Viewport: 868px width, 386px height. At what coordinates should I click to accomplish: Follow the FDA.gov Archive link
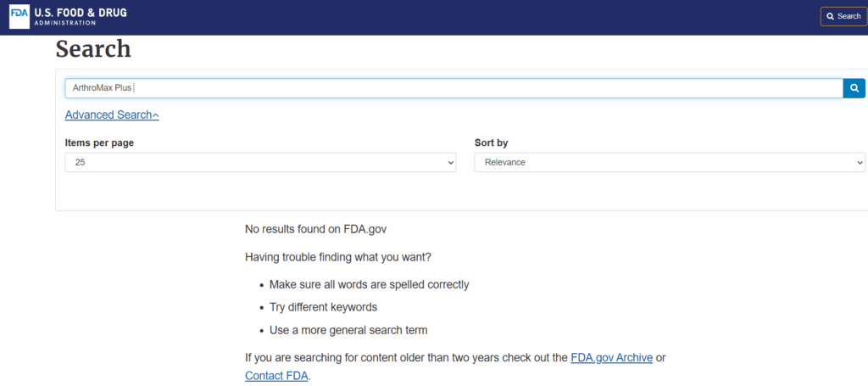(x=612, y=358)
